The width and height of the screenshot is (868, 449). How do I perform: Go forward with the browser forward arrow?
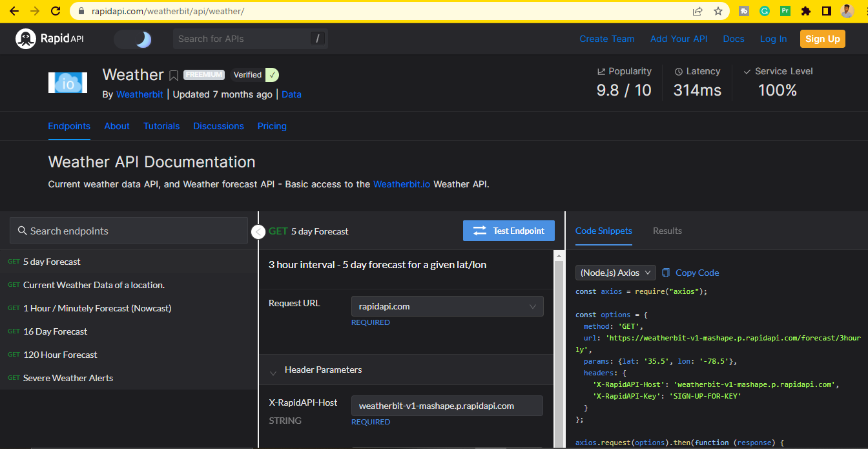(35, 11)
